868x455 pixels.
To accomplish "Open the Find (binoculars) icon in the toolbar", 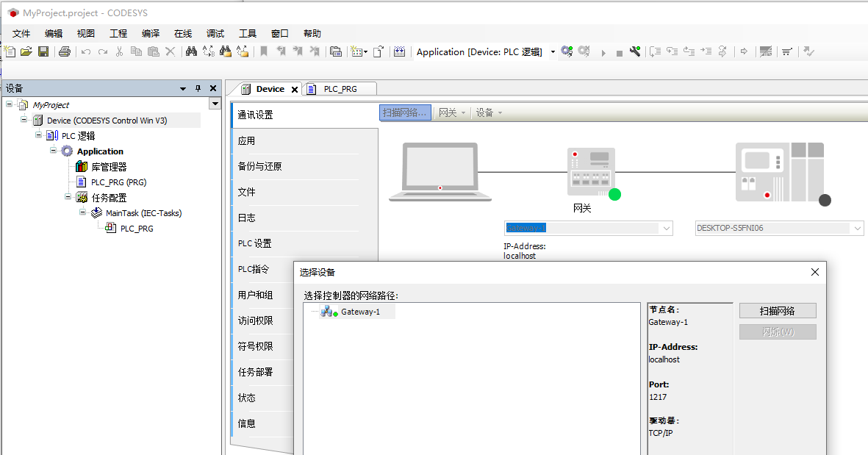I will [x=192, y=51].
